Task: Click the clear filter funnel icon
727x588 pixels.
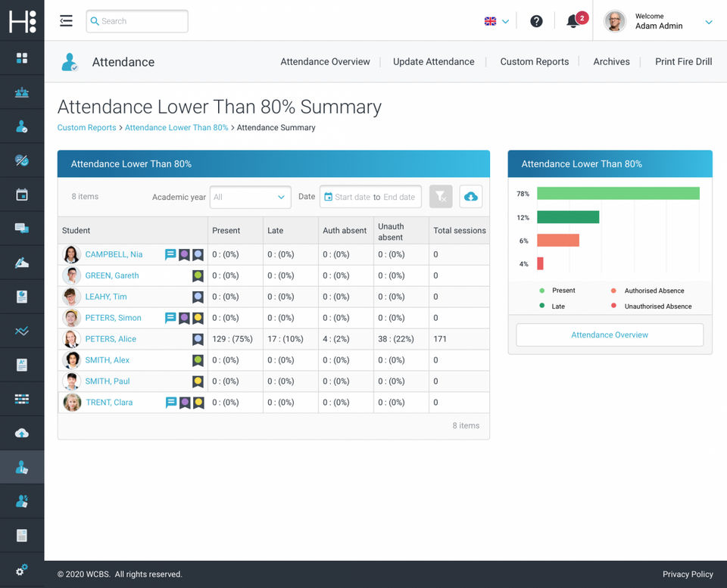Action: [x=441, y=197]
